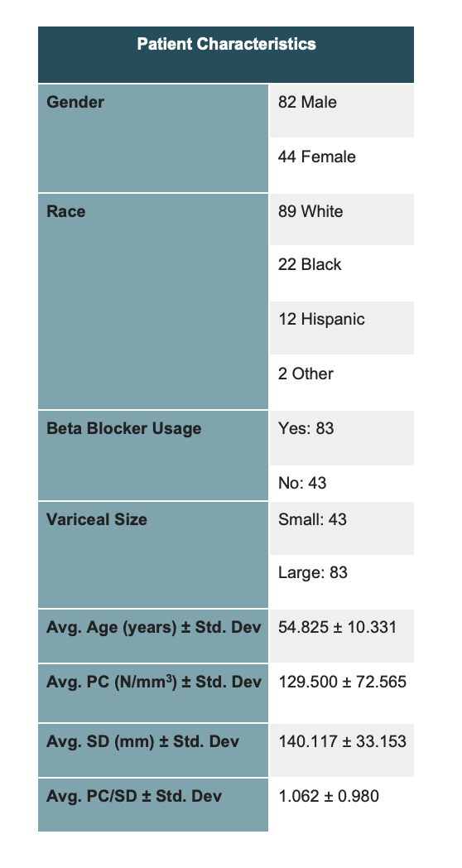Select the Race row label

point(153,301)
